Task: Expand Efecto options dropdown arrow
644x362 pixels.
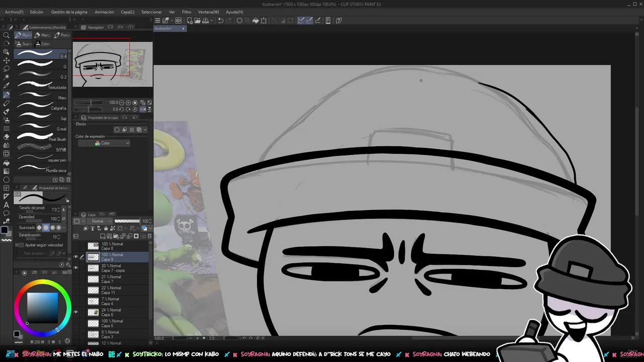Action: coord(145,130)
